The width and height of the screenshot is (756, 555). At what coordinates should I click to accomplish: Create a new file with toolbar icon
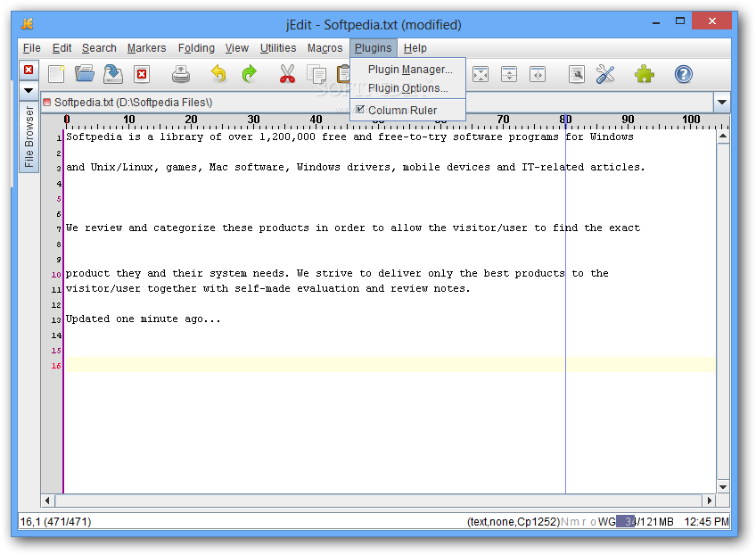pyautogui.click(x=56, y=74)
